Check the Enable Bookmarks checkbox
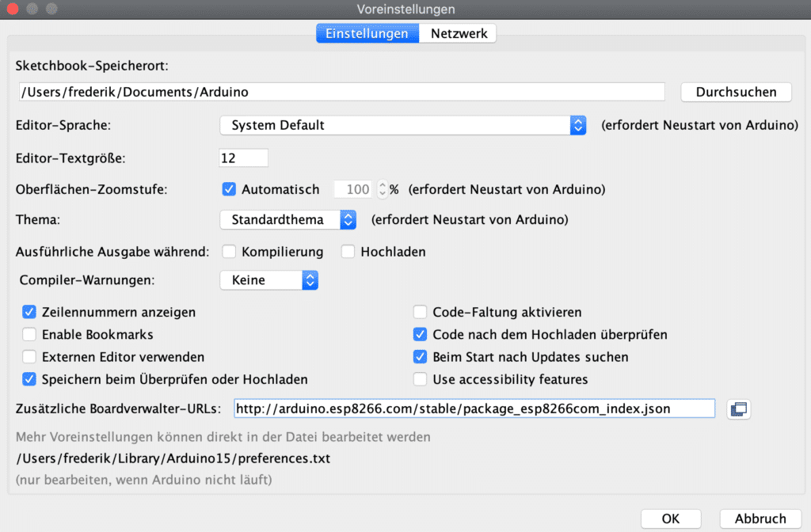This screenshot has width=811, height=532. point(29,335)
